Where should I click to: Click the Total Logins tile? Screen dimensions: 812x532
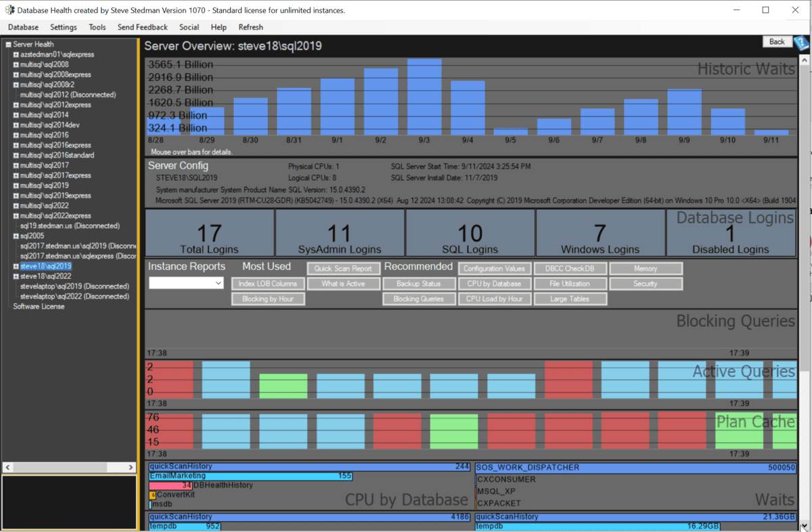coord(210,232)
